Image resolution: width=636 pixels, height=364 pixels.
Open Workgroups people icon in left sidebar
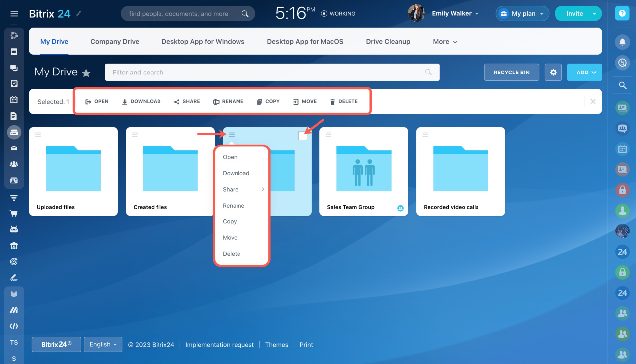(x=14, y=164)
